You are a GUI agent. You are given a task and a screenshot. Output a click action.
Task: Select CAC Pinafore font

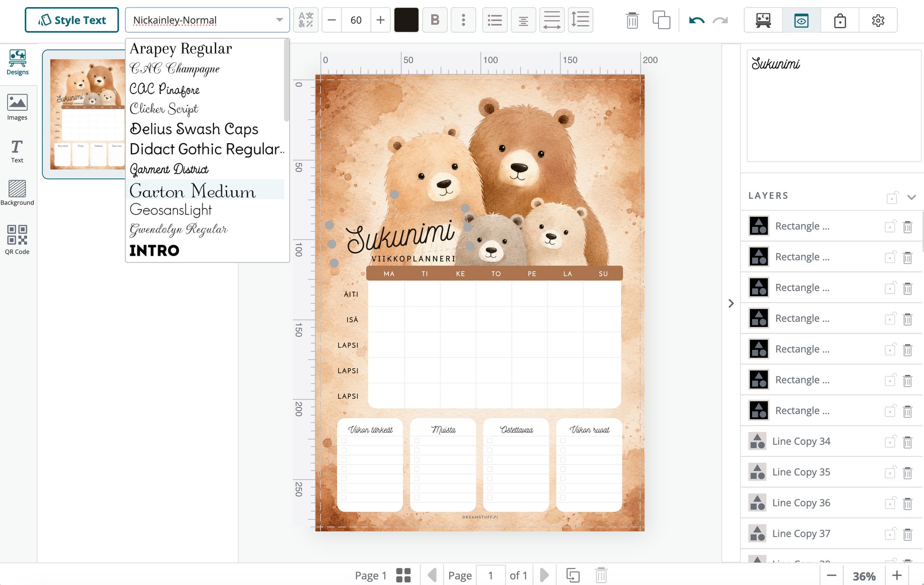click(x=164, y=89)
